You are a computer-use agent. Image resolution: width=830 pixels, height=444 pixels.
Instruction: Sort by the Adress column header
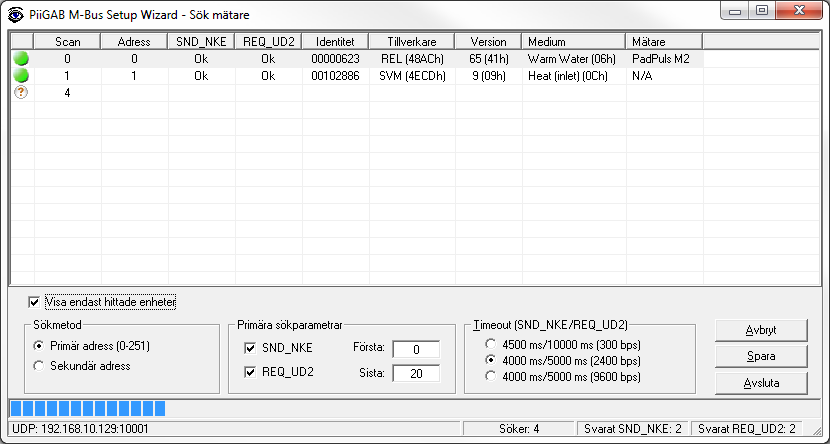pos(134,41)
